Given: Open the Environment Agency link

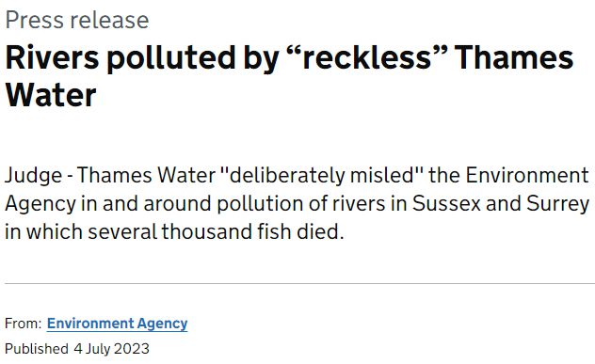Looking at the screenshot, I should pos(117,324).
